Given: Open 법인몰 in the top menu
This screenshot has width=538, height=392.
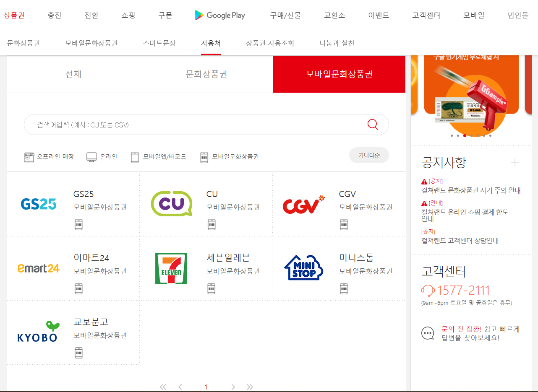Looking at the screenshot, I should point(518,16).
